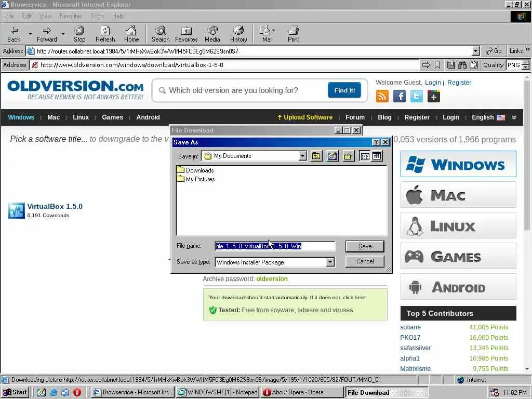Click the Internet Explorer quick launch icon
The image size is (532, 399).
[54, 392]
